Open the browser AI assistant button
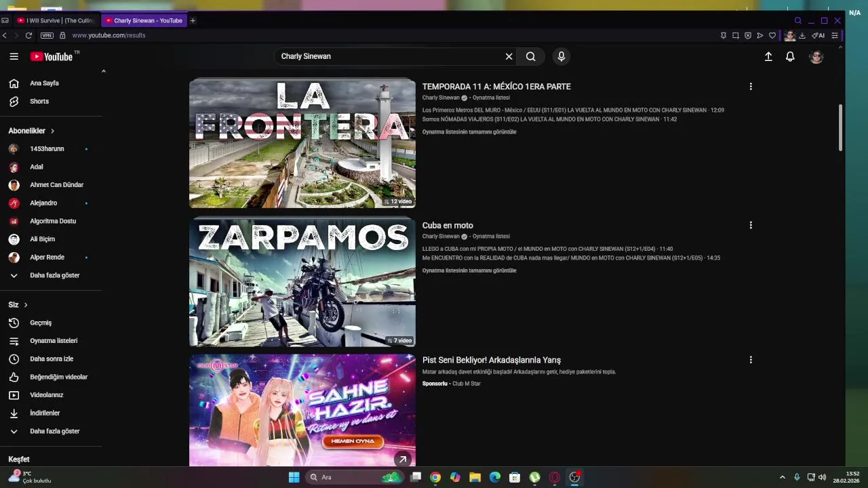The height and width of the screenshot is (488, 868). 818,35
